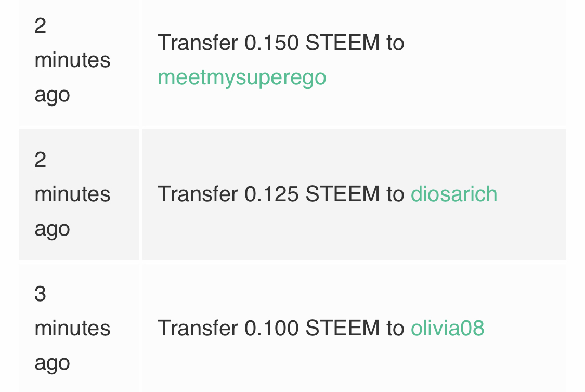The image size is (585, 392).
Task: Click the word 'minutes' in the diosarich row
Action: tap(72, 194)
